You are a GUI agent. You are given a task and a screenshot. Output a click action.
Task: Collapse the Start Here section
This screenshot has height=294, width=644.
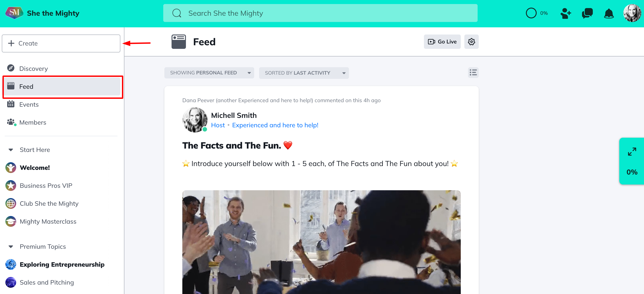11,150
